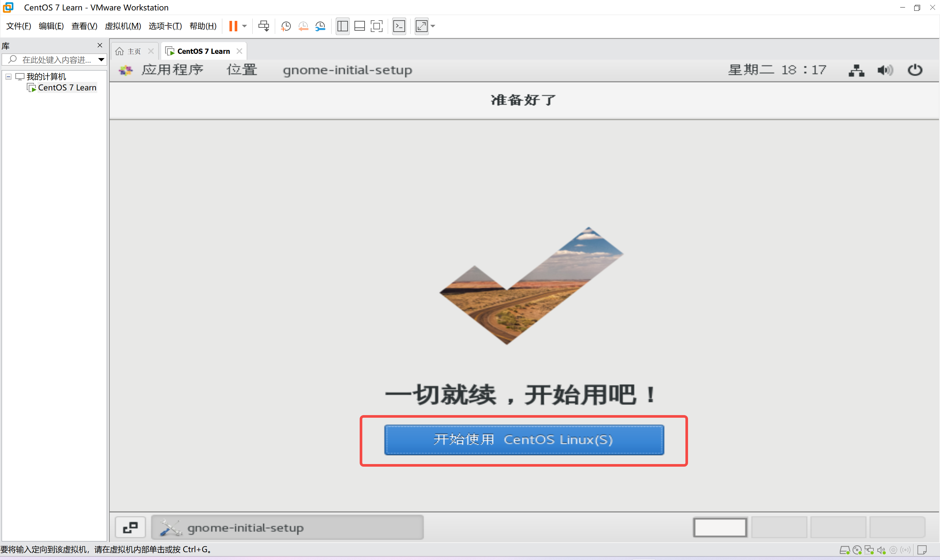
Task: Click 开始使用 CentOS Linux(S) button
Action: (524, 440)
